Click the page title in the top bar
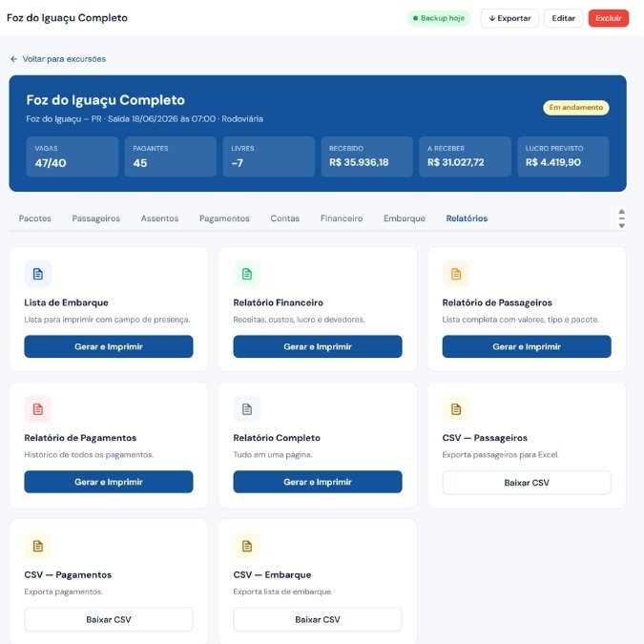Image resolution: width=644 pixels, height=644 pixels. tap(67, 18)
